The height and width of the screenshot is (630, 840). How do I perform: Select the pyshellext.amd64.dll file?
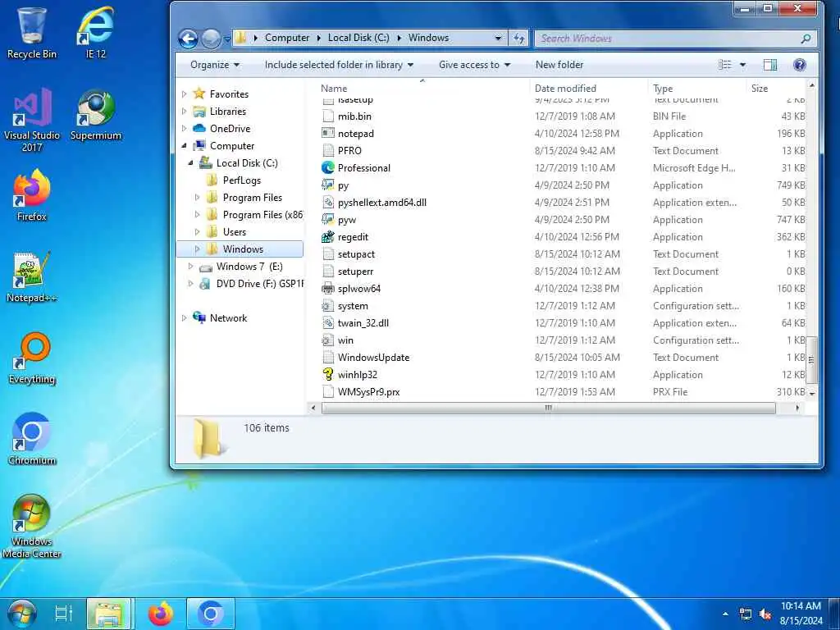coord(382,203)
